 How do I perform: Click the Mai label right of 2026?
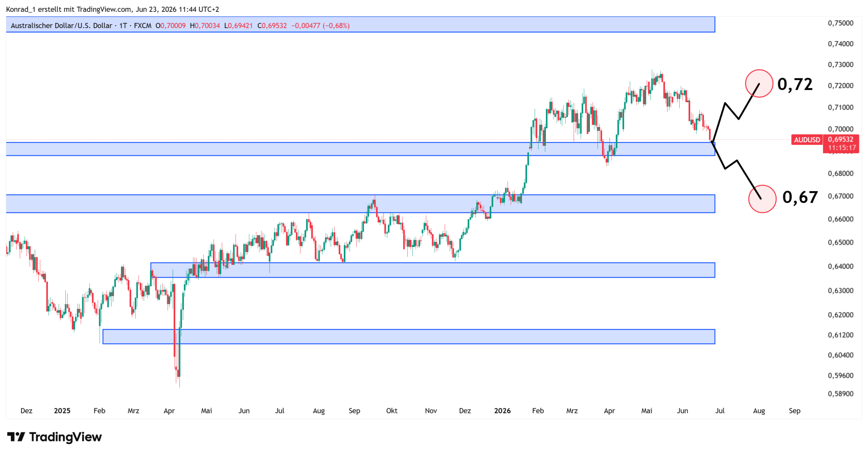coord(647,411)
